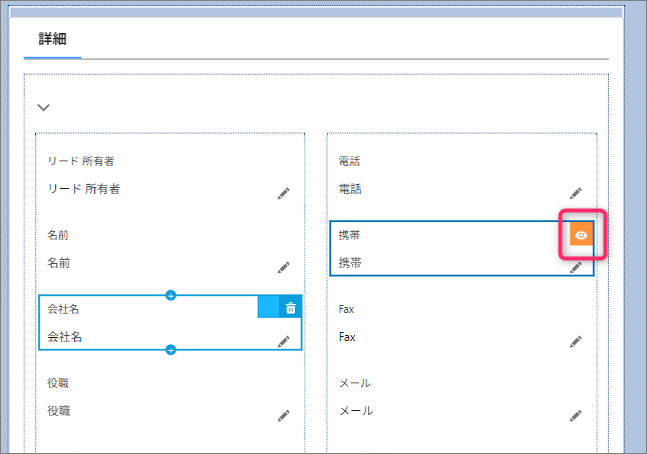Click the edit pencil beside Fax
The width and height of the screenshot is (647, 454).
coord(576,342)
